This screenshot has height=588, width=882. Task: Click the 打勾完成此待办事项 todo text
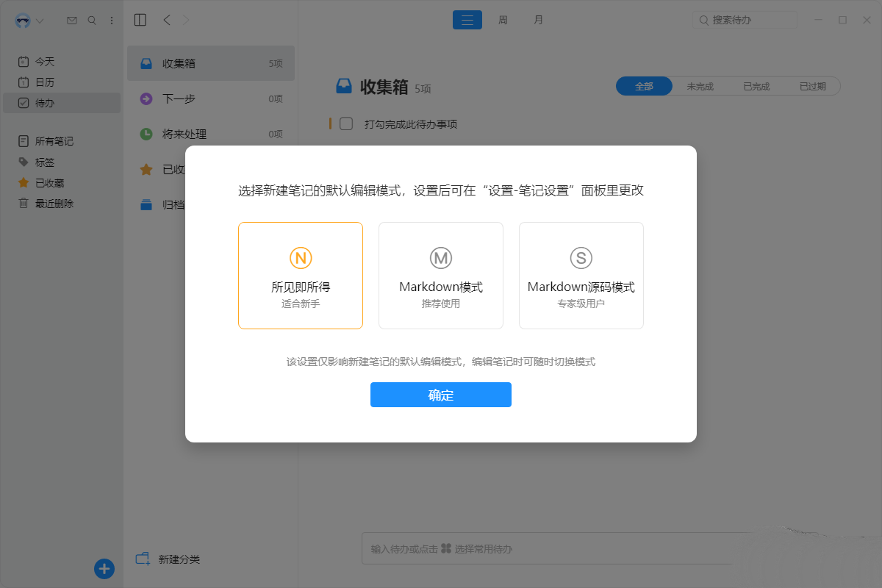(x=411, y=124)
